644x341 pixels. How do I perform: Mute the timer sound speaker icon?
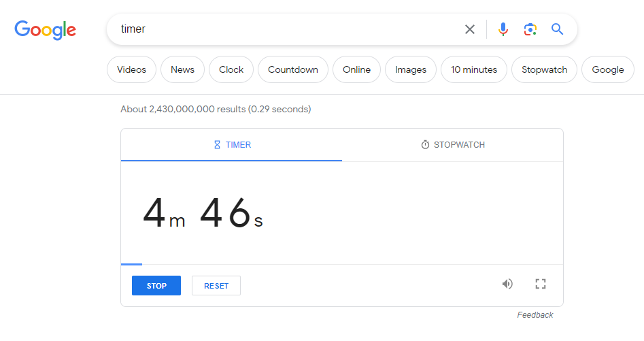[x=507, y=284]
